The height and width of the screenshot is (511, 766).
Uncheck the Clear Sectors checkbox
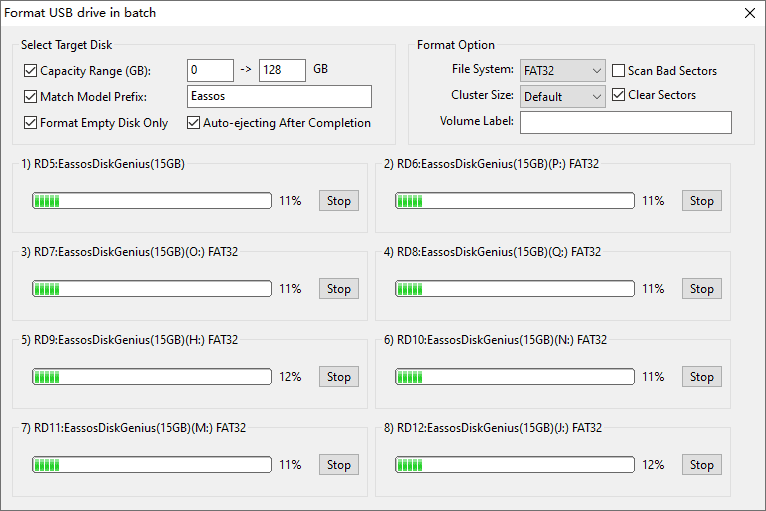pyautogui.click(x=619, y=95)
